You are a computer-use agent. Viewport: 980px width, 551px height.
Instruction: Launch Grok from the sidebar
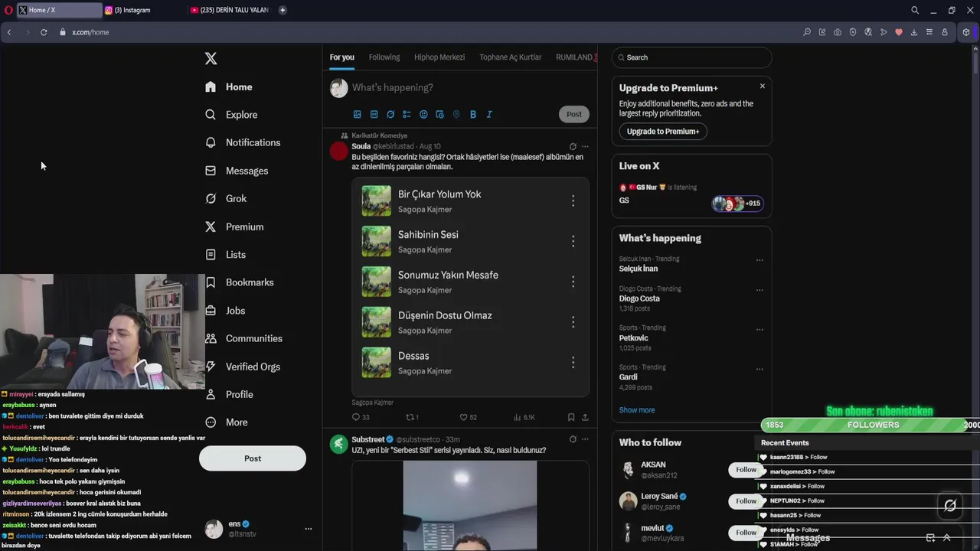pyautogui.click(x=225, y=198)
